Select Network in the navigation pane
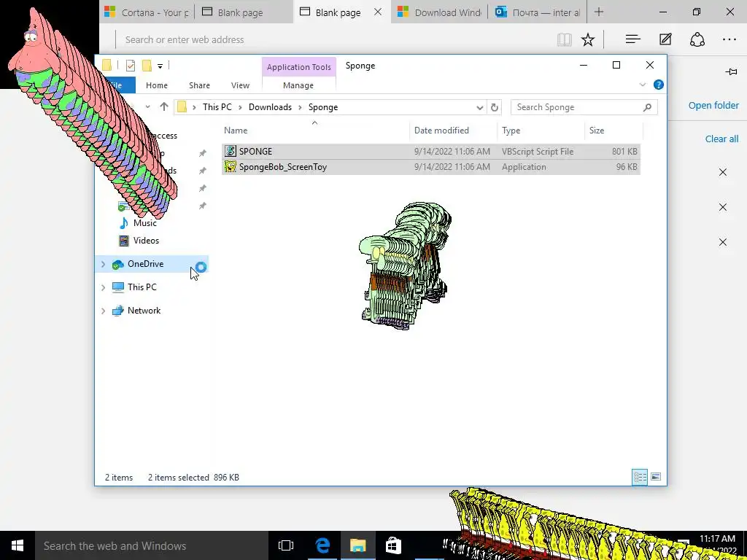This screenshot has height=560, width=747. [x=144, y=311]
